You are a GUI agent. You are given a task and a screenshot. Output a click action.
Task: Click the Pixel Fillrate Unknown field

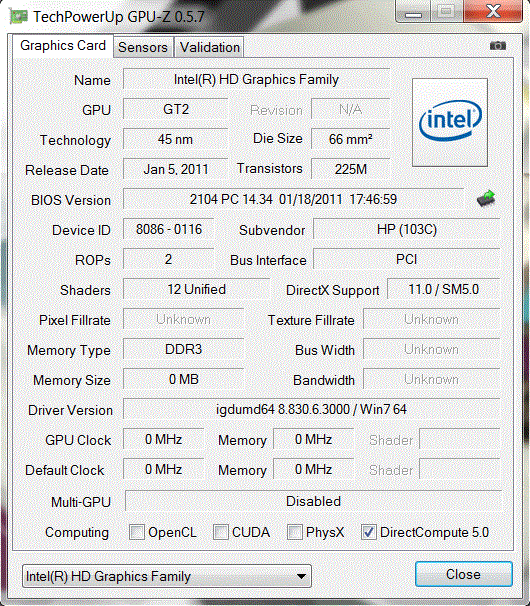coord(184,319)
